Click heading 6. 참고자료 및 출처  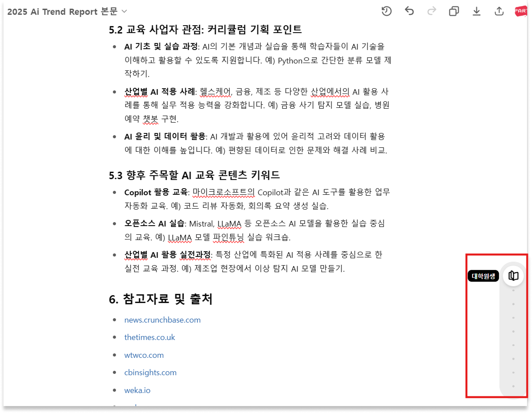coord(160,299)
